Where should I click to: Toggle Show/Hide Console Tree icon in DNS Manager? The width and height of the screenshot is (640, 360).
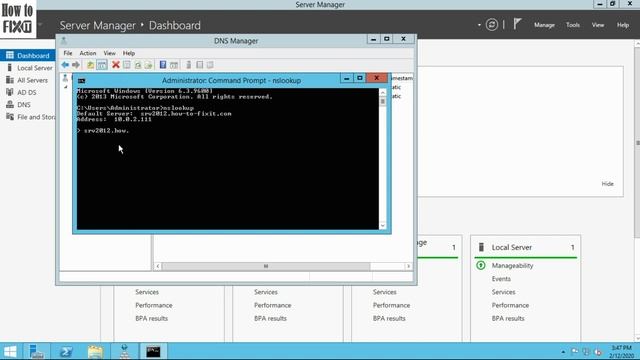(102, 65)
